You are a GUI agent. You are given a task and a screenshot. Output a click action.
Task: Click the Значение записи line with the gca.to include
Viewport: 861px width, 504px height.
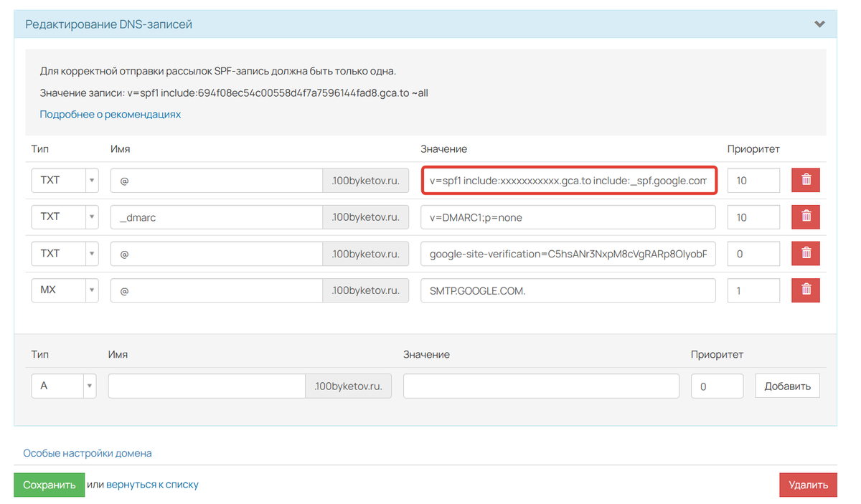pos(234,93)
